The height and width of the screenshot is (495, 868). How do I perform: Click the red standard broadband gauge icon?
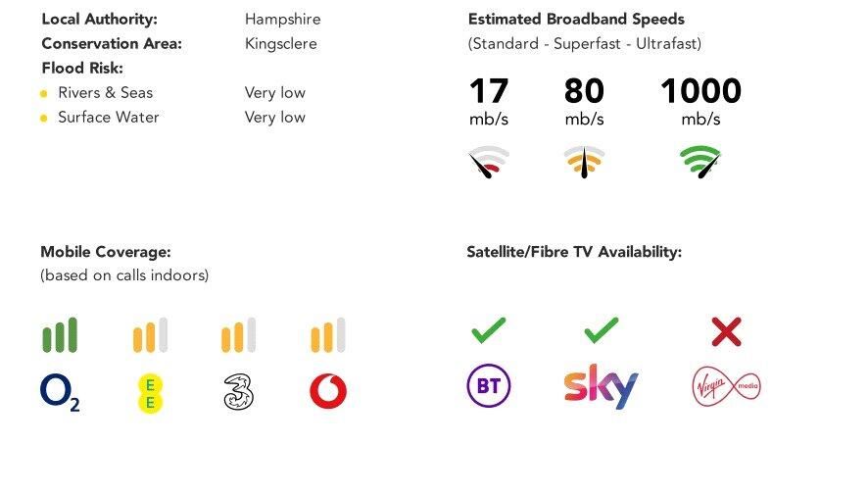tap(489, 161)
